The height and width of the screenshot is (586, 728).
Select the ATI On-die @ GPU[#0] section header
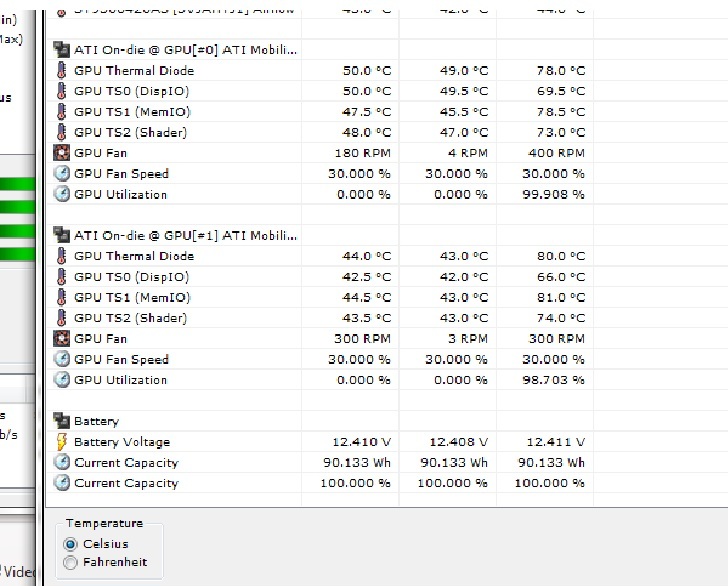(185, 49)
